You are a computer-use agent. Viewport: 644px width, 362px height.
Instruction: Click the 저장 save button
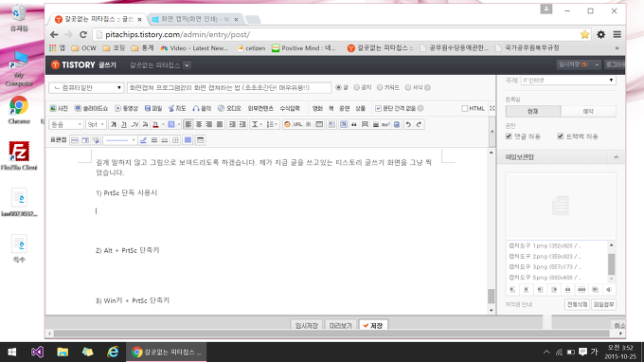[x=373, y=325]
